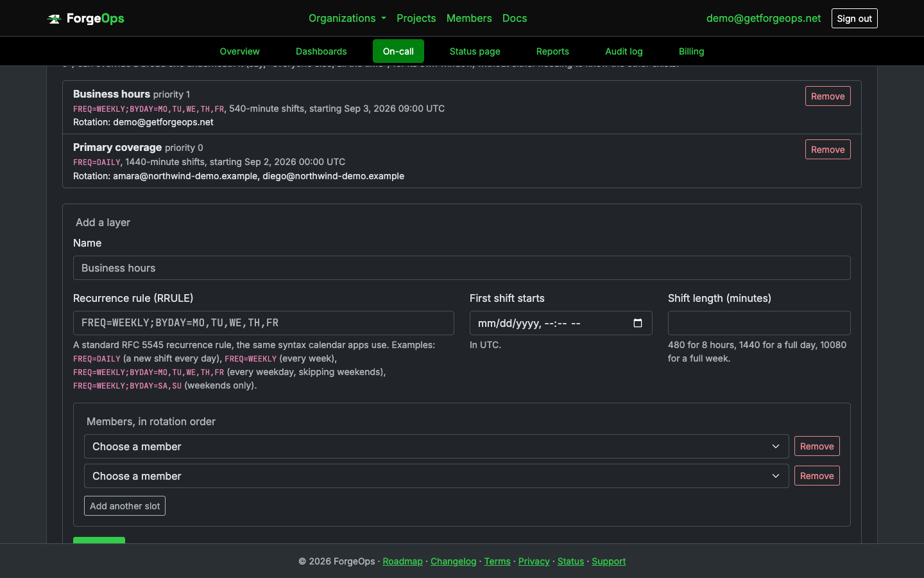Click demo@getforgeops.net account link
Screen dimensions: 924x578
[764, 18]
